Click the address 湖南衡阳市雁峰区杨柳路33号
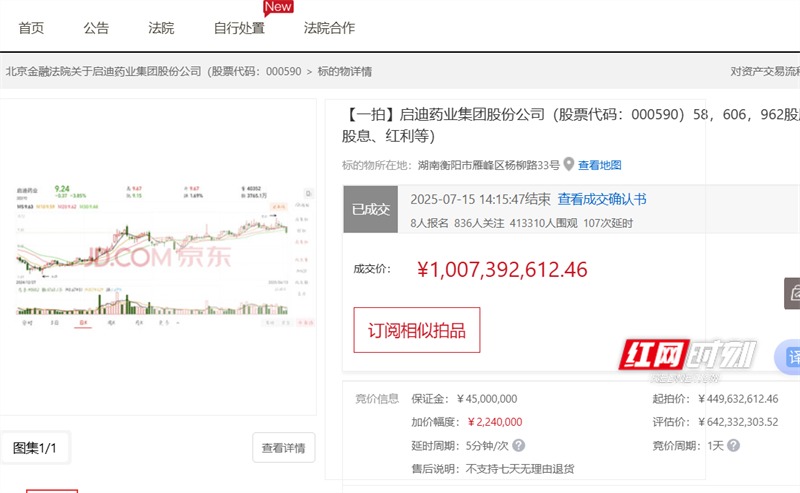Viewport: 800px width, 493px height. pyautogui.click(x=488, y=165)
